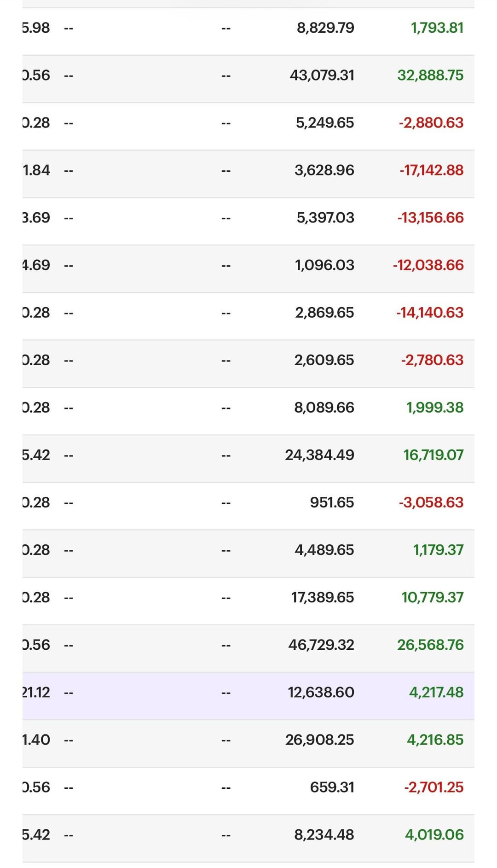Select the 24,384.49 amount
Screen dimensions: 497x868
click(x=319, y=455)
